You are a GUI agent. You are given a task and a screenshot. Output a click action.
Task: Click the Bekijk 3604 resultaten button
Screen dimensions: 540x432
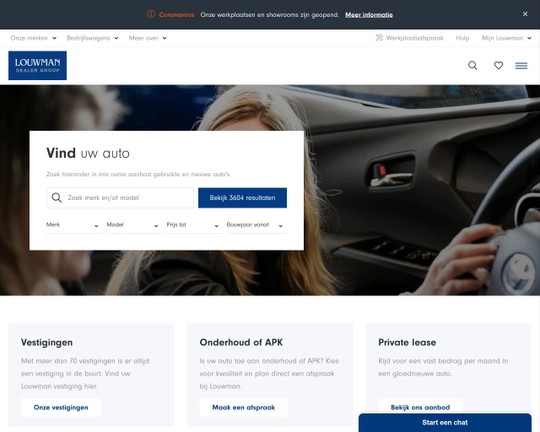(x=242, y=198)
